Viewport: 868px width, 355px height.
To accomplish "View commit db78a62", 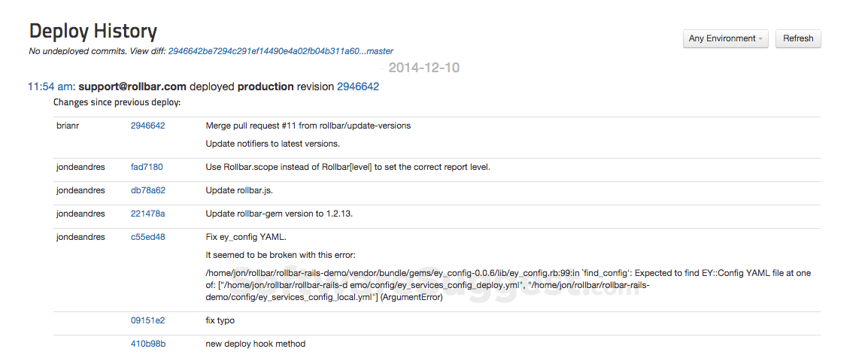I will pos(147,190).
